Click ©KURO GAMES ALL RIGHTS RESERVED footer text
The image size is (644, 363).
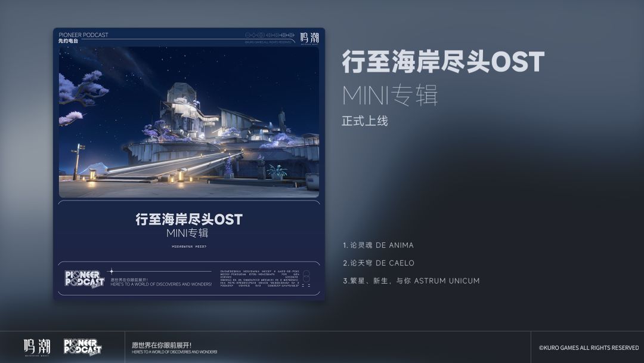click(589, 348)
